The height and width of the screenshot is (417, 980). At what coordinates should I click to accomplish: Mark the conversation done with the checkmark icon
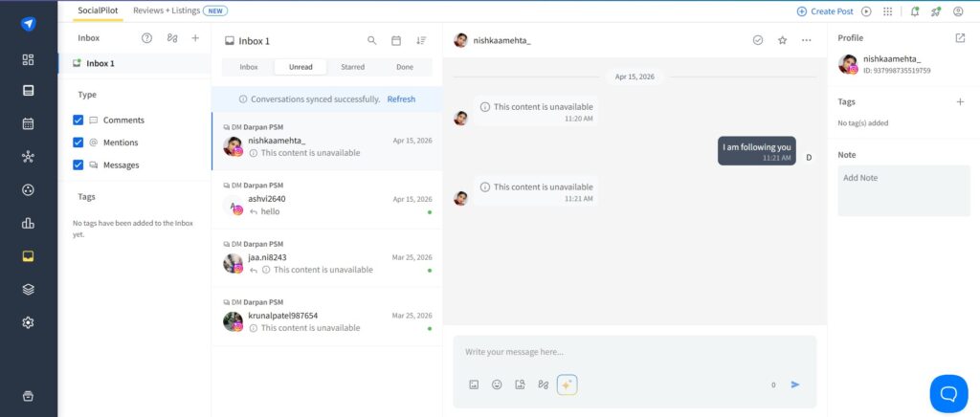[x=758, y=40]
